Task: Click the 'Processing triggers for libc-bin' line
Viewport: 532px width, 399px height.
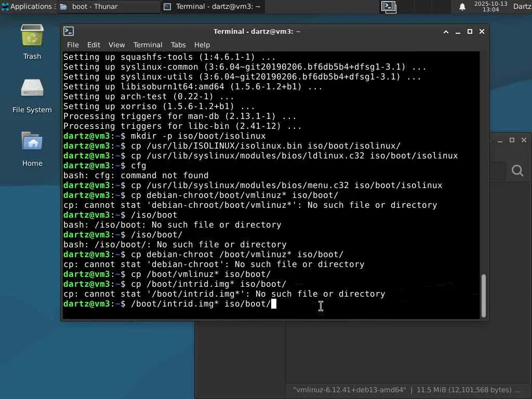Action: pyautogui.click(x=182, y=126)
